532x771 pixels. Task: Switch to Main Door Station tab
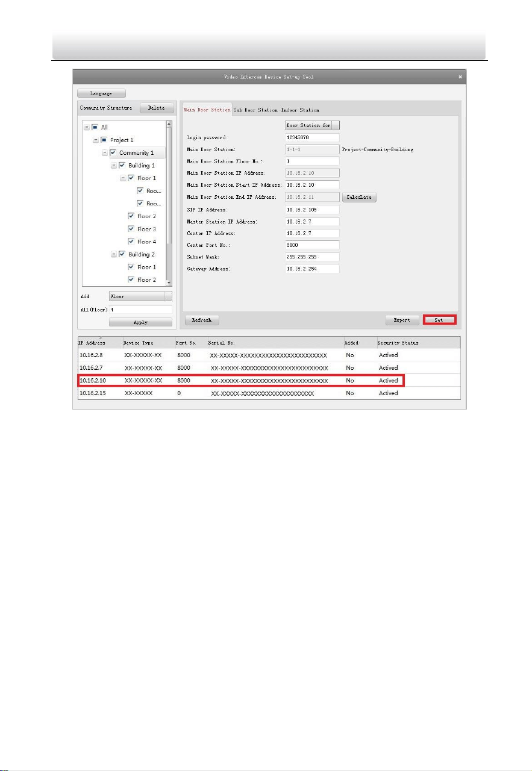coord(207,110)
